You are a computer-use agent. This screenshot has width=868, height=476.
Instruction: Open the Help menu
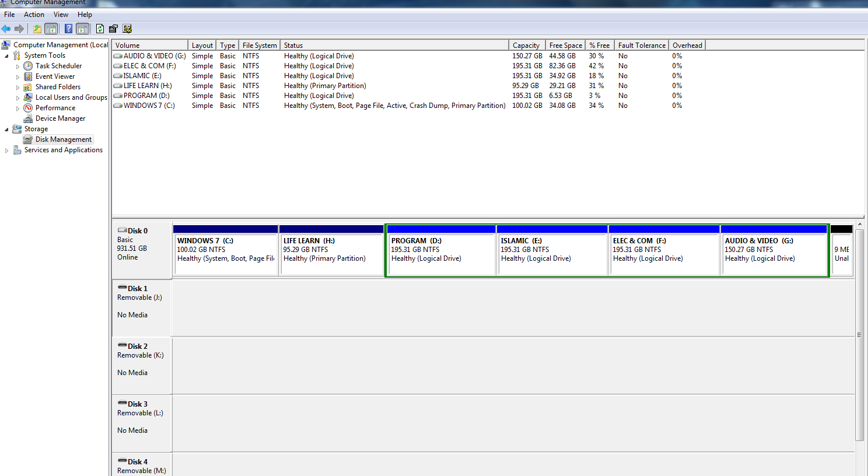pyautogui.click(x=85, y=15)
